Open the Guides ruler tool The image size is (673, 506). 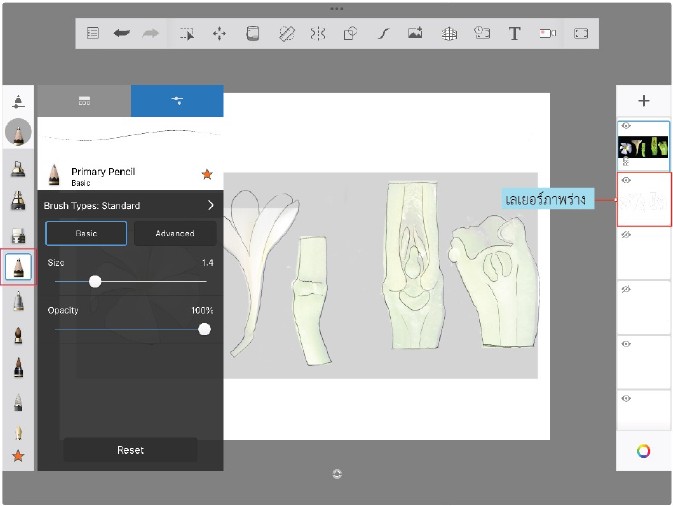(286, 33)
